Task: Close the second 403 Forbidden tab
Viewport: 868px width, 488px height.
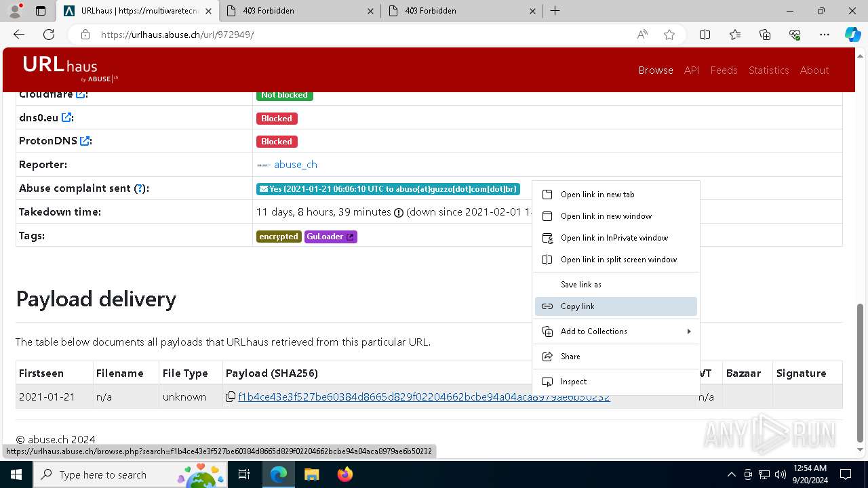Action: (532, 11)
